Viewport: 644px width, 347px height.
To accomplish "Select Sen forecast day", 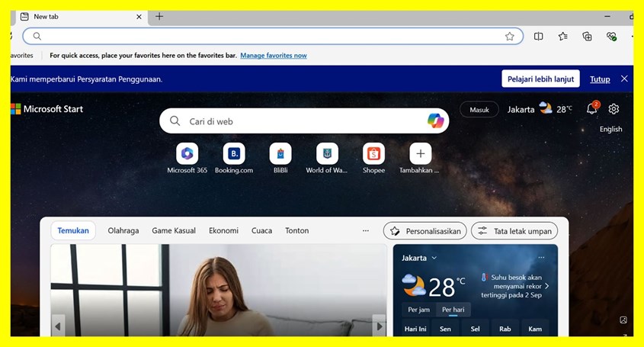I will [x=445, y=329].
